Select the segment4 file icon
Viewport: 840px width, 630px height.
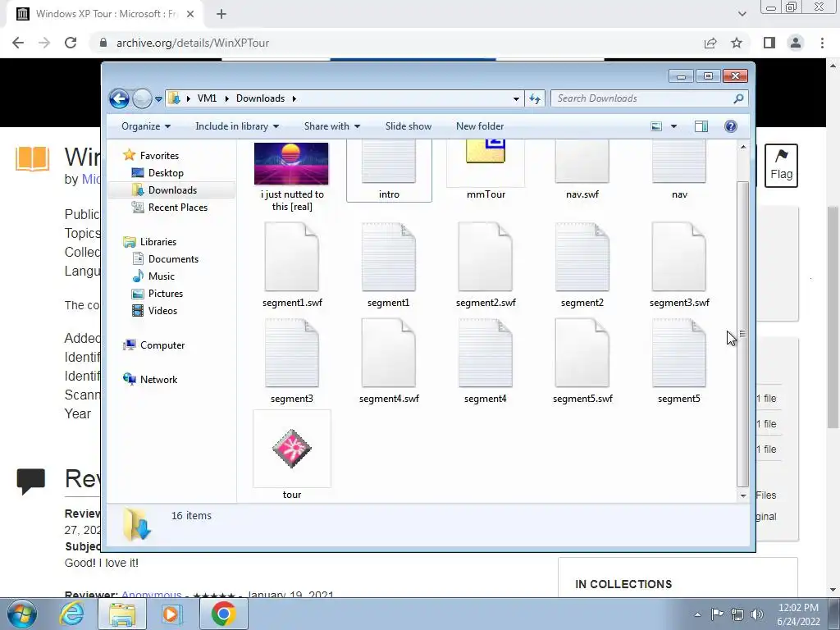coord(486,353)
